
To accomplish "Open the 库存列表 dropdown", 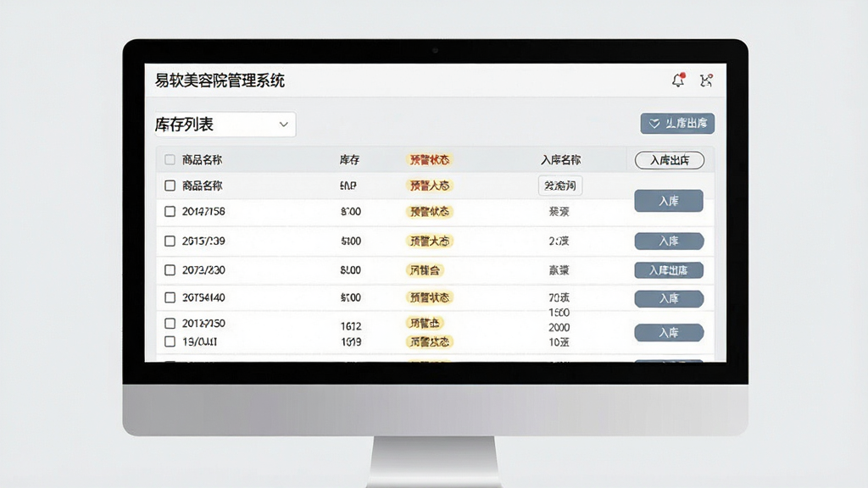I will tap(225, 125).
